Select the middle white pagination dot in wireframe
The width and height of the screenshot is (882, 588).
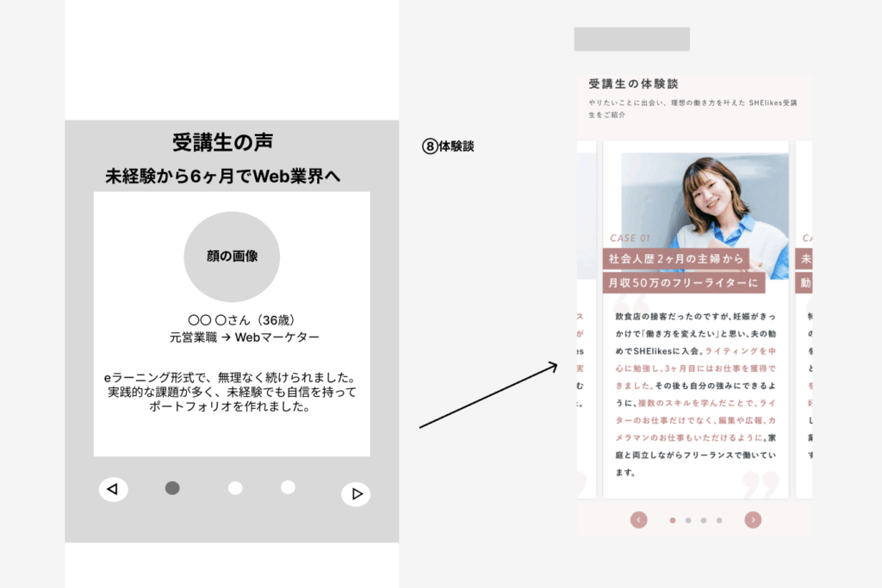pos(235,488)
